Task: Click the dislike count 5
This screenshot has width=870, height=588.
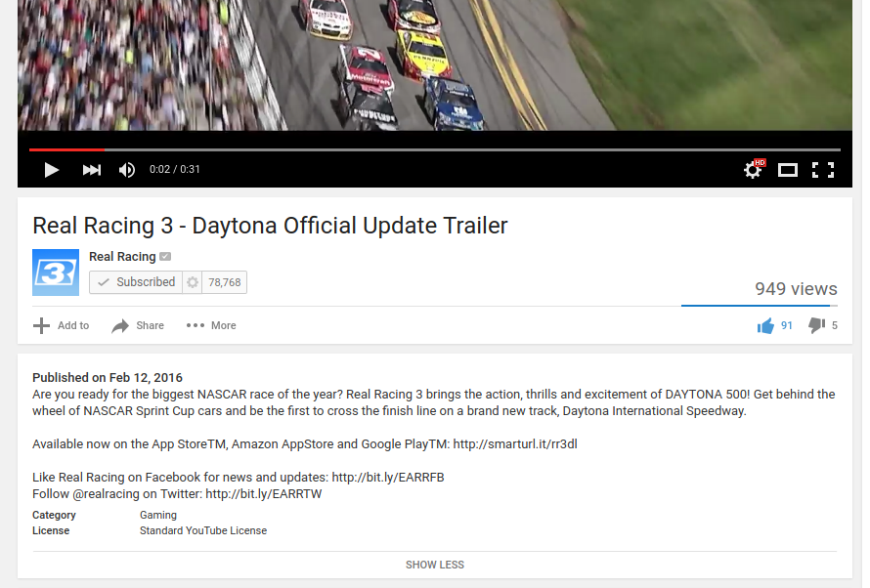Action: (x=835, y=326)
